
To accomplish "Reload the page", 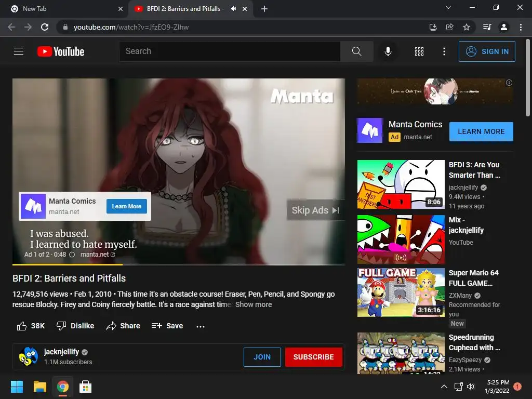I will [45, 27].
